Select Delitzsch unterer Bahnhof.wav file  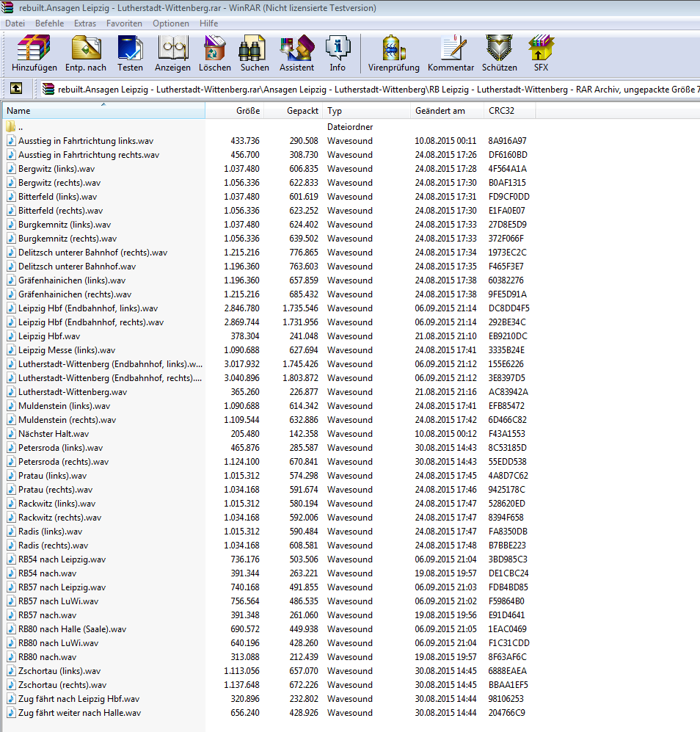(77, 266)
